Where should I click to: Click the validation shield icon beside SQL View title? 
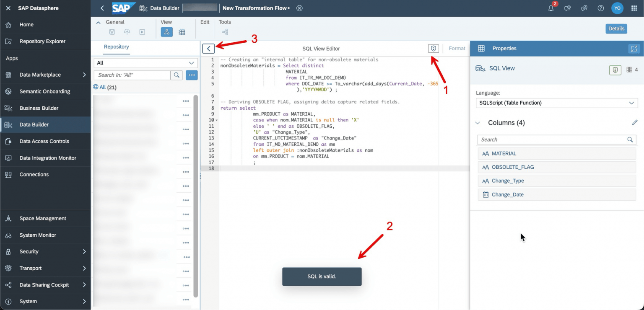[x=615, y=70]
